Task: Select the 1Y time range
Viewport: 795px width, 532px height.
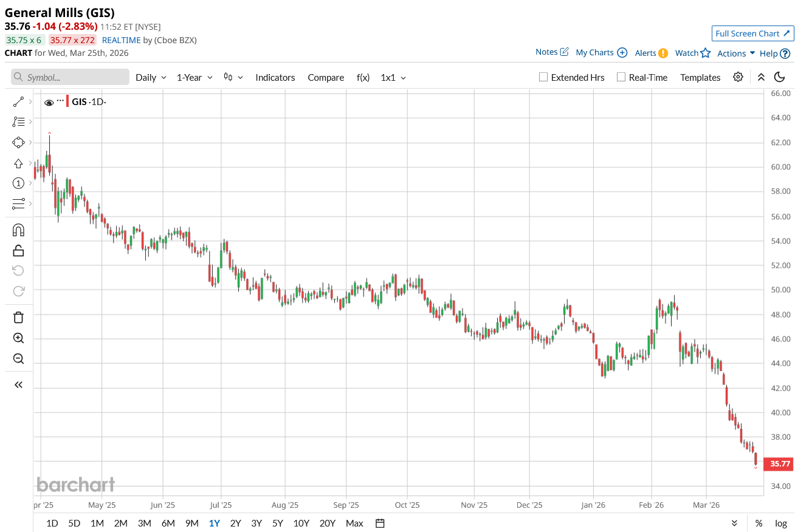Action: 215,523
